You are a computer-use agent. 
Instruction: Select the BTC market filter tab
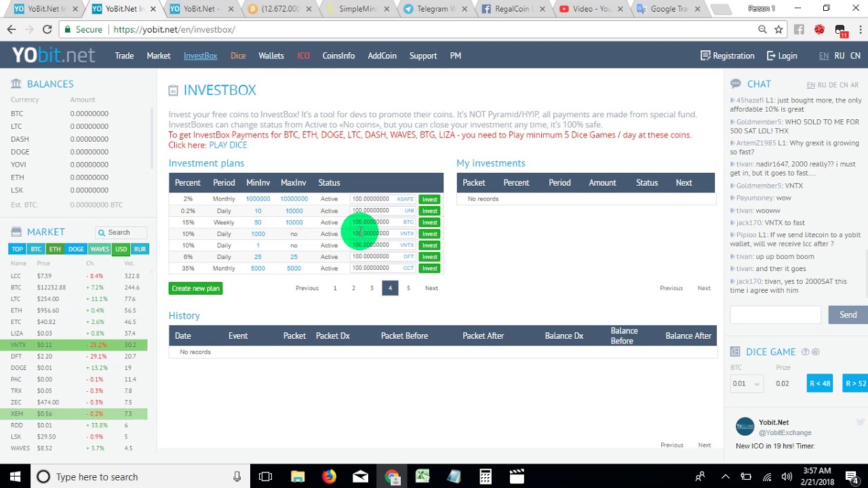pos(36,249)
